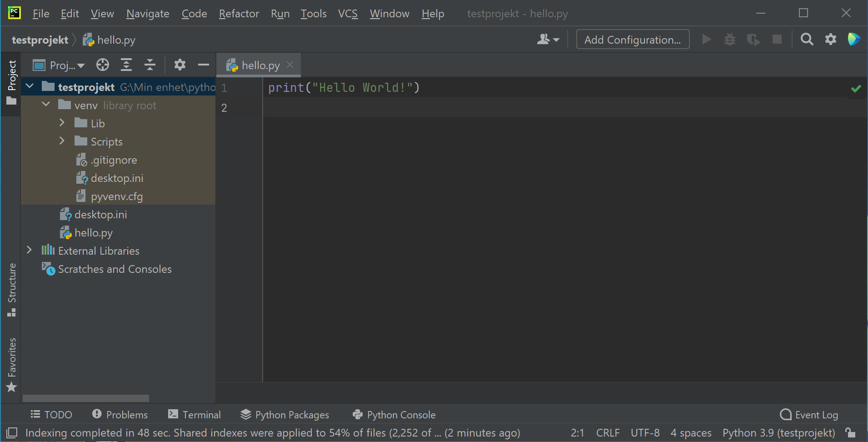Open the Terminal tool window tab
Image resolution: width=868 pixels, height=442 pixels.
click(195, 415)
